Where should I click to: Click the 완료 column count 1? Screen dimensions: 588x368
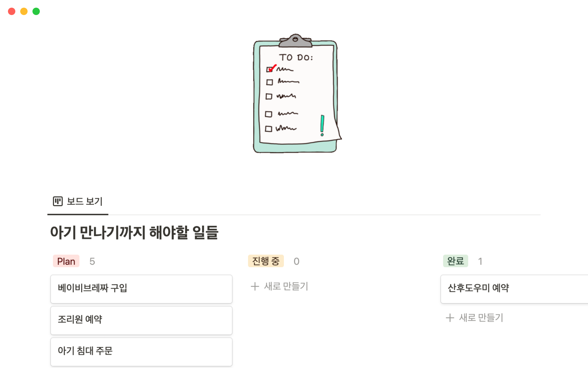(480, 261)
